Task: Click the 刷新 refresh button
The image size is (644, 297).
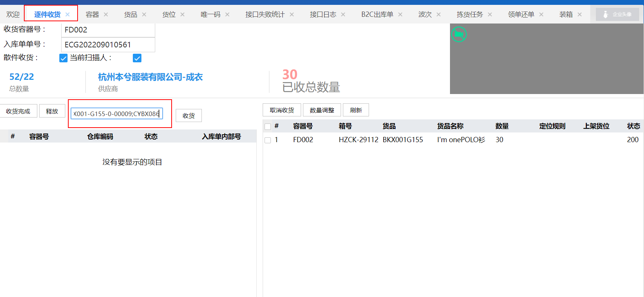Action: pyautogui.click(x=356, y=110)
